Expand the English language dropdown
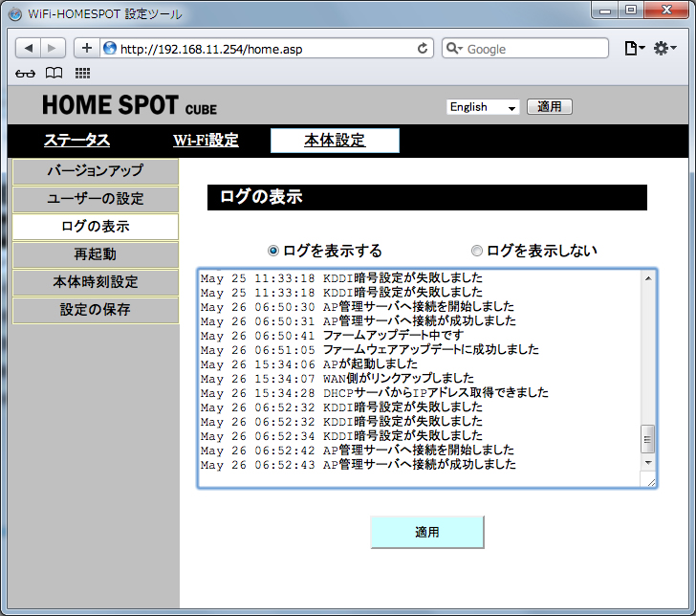This screenshot has width=696, height=616. point(483,107)
